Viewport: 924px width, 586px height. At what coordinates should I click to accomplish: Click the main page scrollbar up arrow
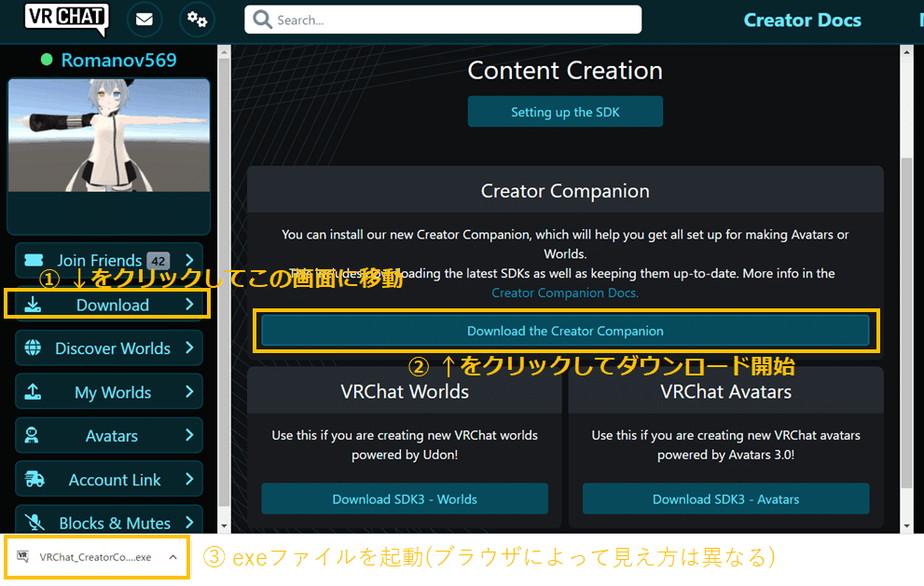(x=906, y=52)
